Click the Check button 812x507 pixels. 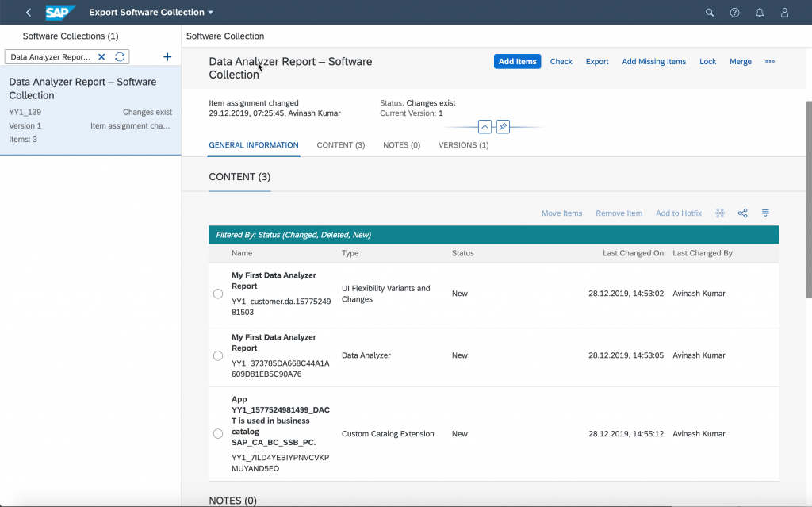click(561, 61)
